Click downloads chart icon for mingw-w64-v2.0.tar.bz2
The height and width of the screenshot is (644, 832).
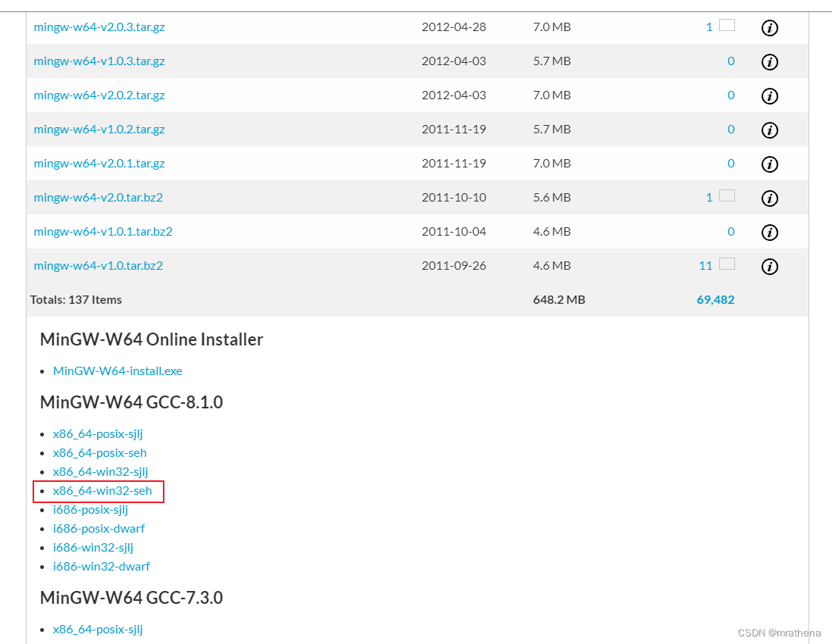pos(727,195)
